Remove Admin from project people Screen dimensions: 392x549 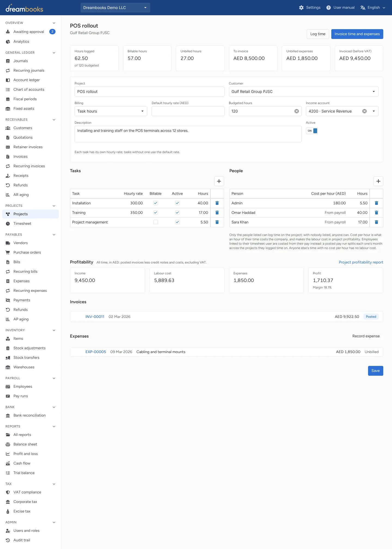pos(376,203)
